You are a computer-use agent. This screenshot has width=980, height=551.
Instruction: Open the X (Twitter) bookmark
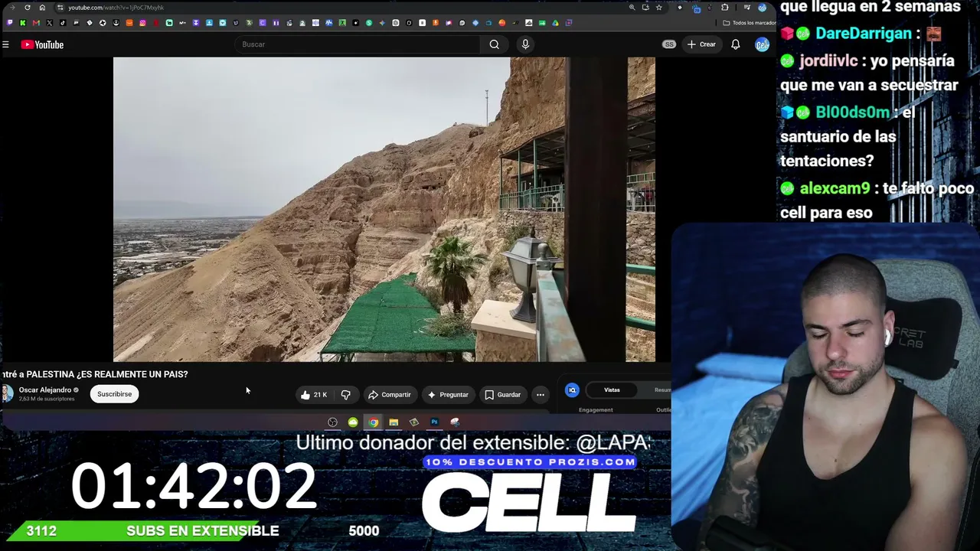(50, 23)
